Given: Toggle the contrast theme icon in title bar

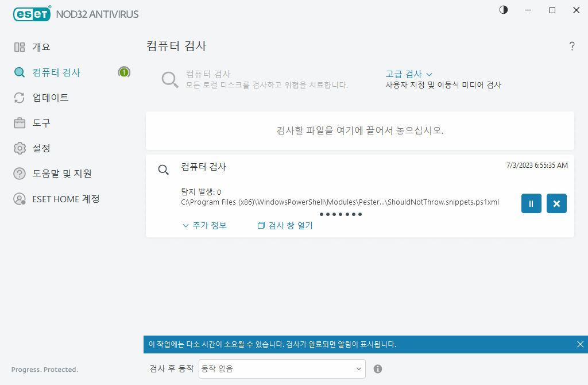Looking at the screenshot, I should (503, 10).
